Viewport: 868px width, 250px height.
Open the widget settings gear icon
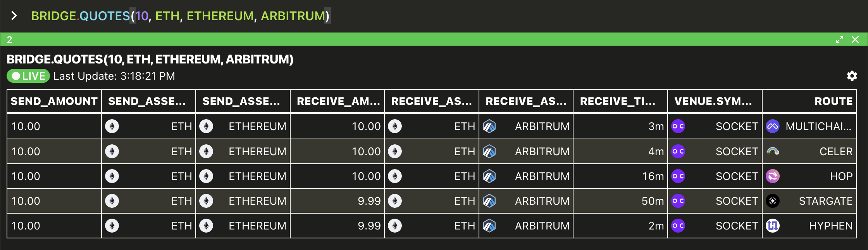click(x=852, y=76)
